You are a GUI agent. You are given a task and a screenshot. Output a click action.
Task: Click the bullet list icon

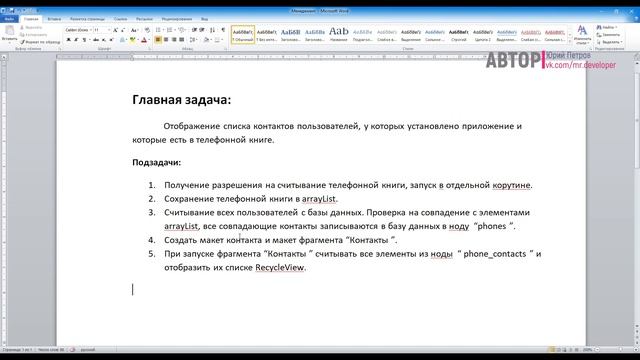[x=158, y=30]
